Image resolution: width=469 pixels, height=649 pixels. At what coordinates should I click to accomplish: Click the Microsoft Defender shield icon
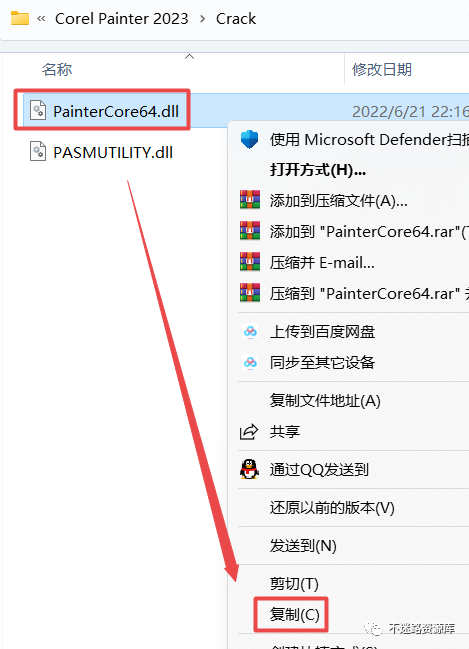249,139
